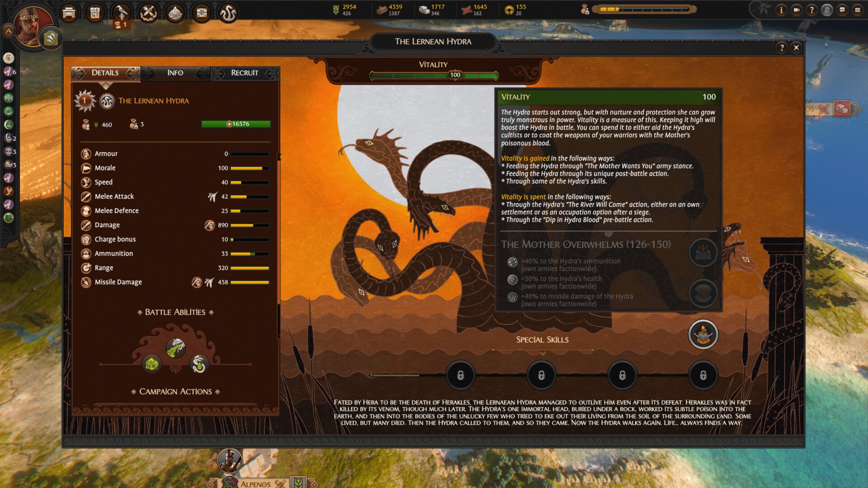Collapse the leader portrait with up arrow
The height and width of the screenshot is (488, 868).
tap(8, 31)
